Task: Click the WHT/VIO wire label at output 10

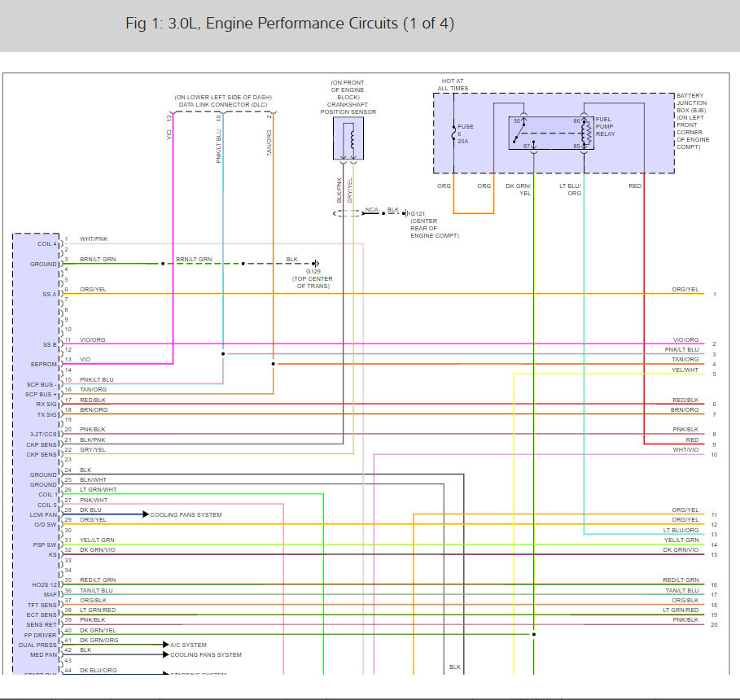Action: [685, 449]
